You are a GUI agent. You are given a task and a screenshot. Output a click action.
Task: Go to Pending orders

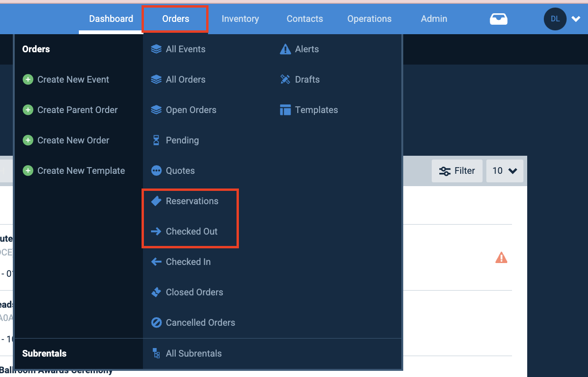pyautogui.click(x=182, y=140)
